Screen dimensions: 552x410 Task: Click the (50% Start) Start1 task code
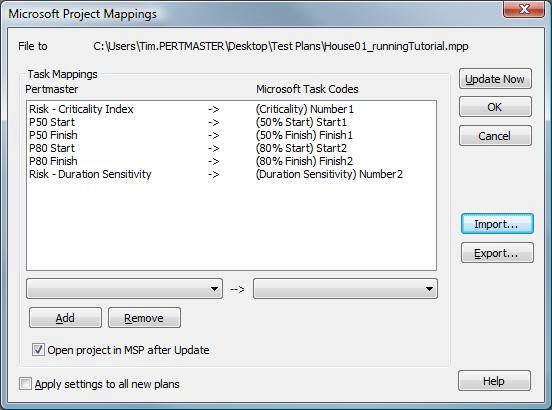point(301,122)
